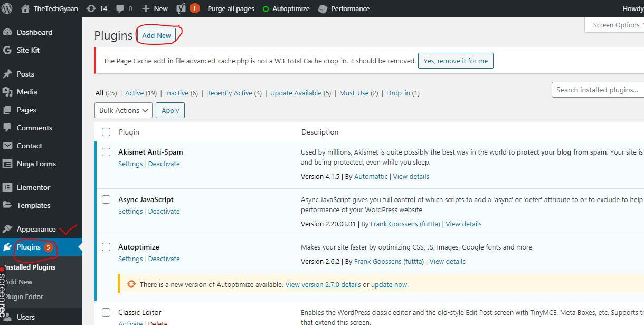
Task: Show Must-Use plugins filter
Action: point(359,93)
